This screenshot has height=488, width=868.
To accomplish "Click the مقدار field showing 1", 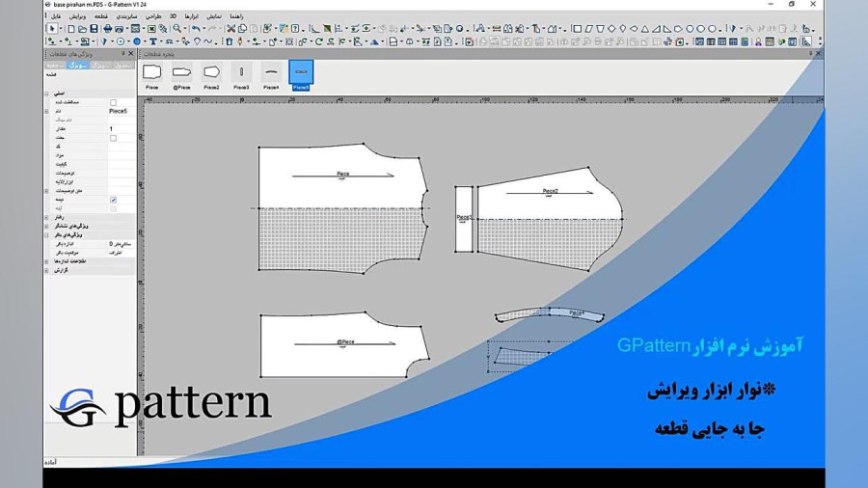I will pyautogui.click(x=122, y=129).
